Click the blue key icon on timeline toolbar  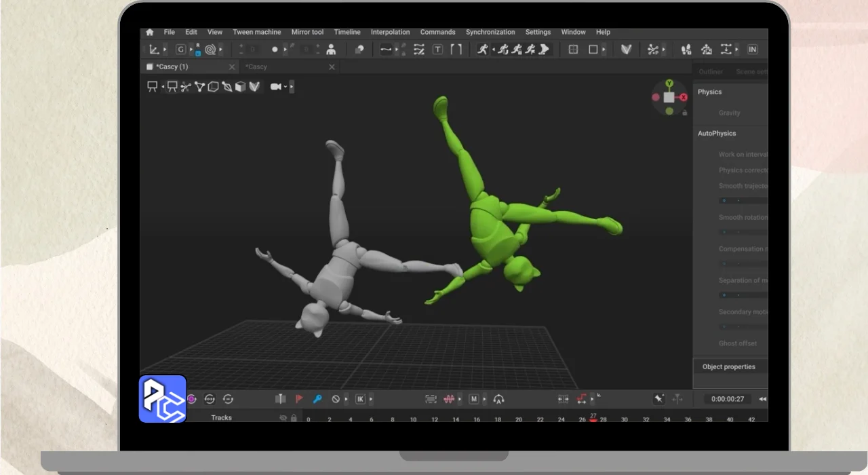(317, 399)
